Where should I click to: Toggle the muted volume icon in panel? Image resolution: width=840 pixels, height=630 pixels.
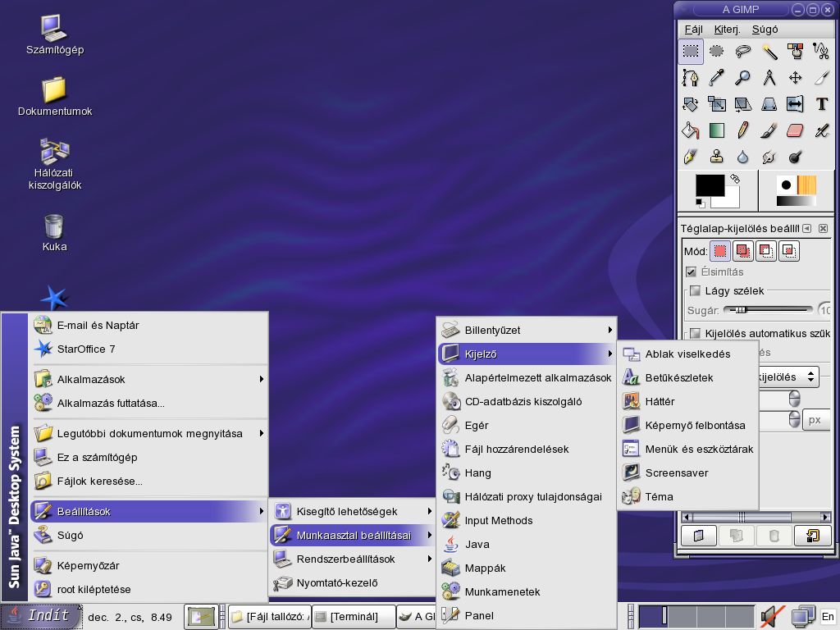tap(772, 617)
